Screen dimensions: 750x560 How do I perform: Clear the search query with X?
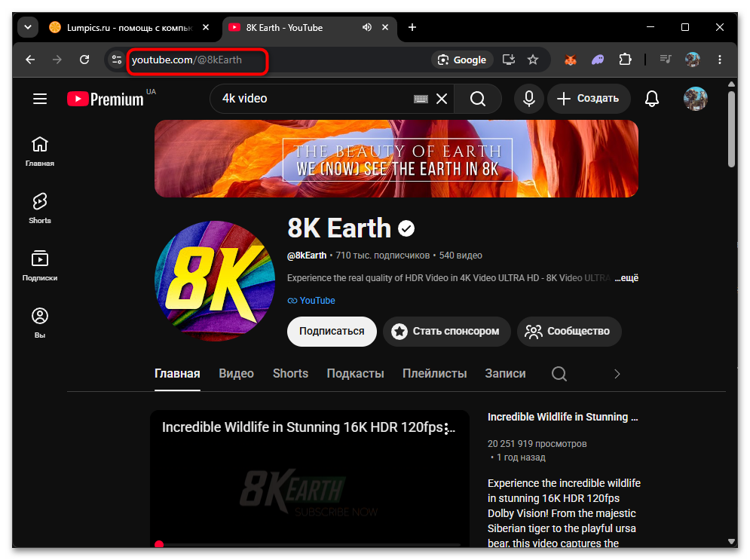point(442,99)
